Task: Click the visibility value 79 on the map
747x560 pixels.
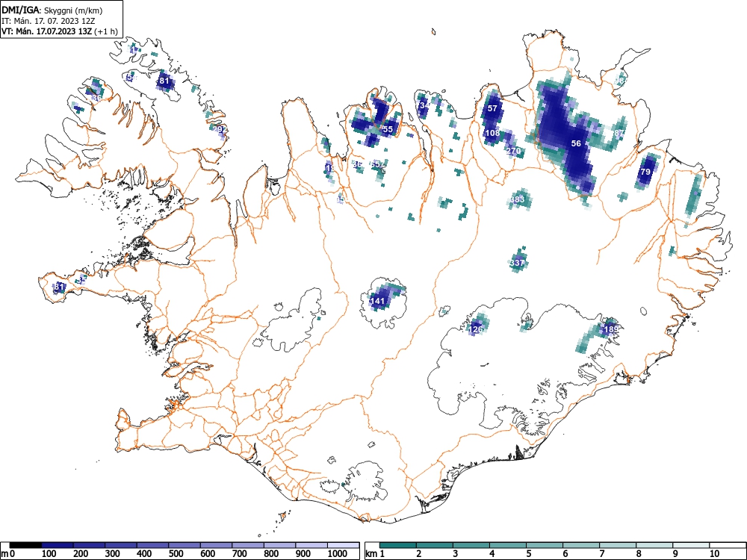Action: 645,172
